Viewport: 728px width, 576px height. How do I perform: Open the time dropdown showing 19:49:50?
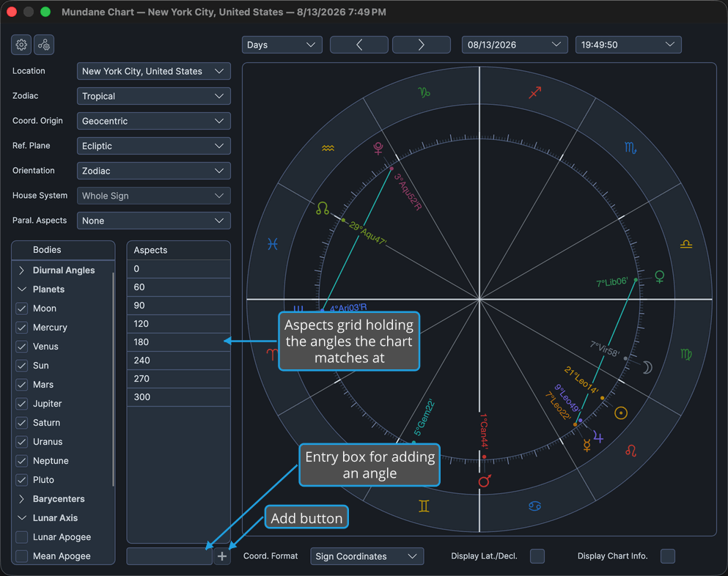pyautogui.click(x=628, y=45)
